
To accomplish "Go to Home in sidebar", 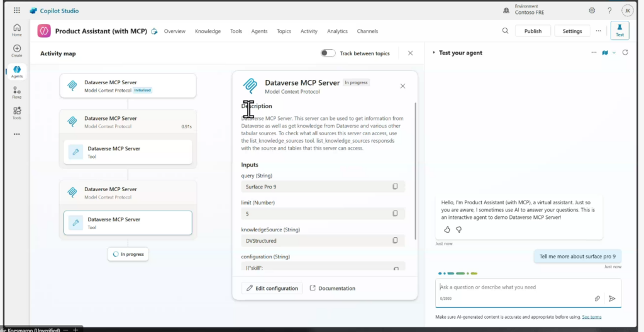I will tap(17, 30).
